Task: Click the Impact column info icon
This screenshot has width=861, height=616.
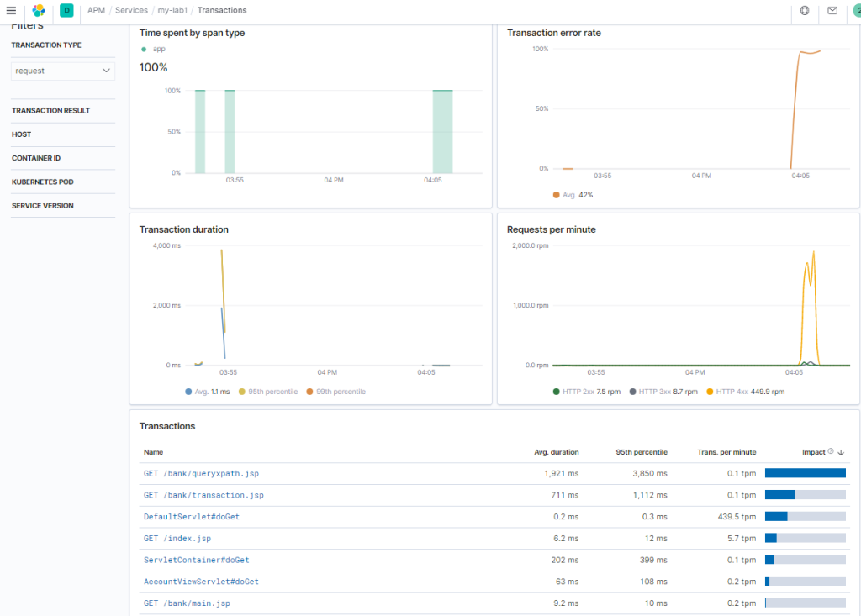Action: [x=830, y=451]
